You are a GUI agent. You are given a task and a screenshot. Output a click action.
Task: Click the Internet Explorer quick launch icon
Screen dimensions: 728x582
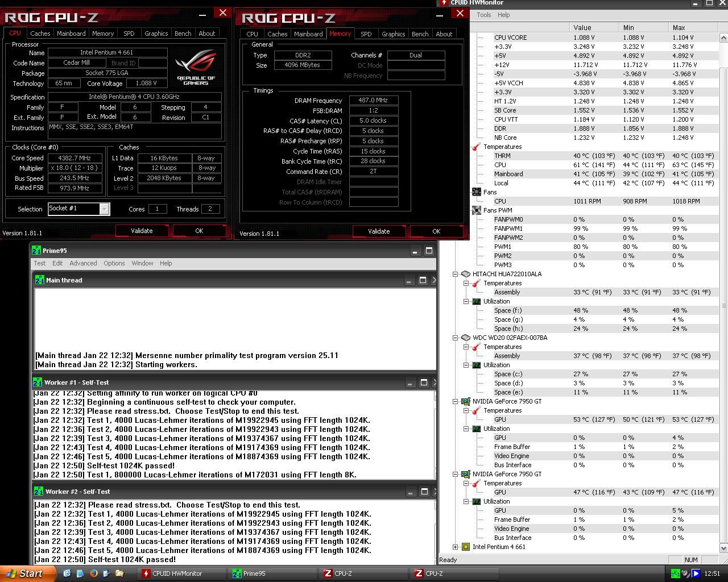coord(67,573)
